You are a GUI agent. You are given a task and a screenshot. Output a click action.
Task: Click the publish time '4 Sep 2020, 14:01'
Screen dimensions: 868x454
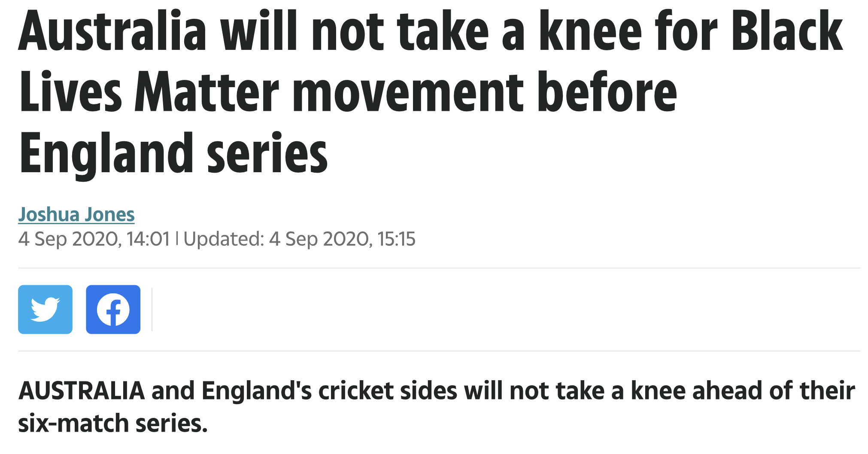(94, 239)
